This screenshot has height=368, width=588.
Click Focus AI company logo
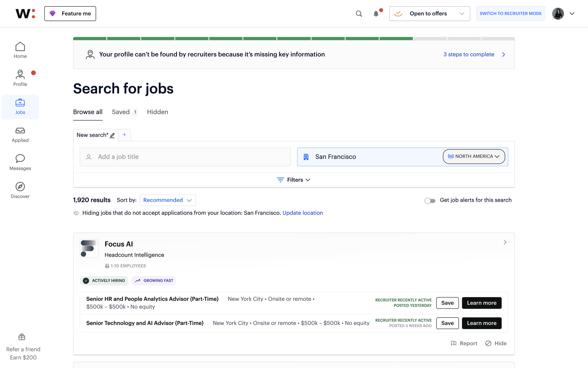89,248
